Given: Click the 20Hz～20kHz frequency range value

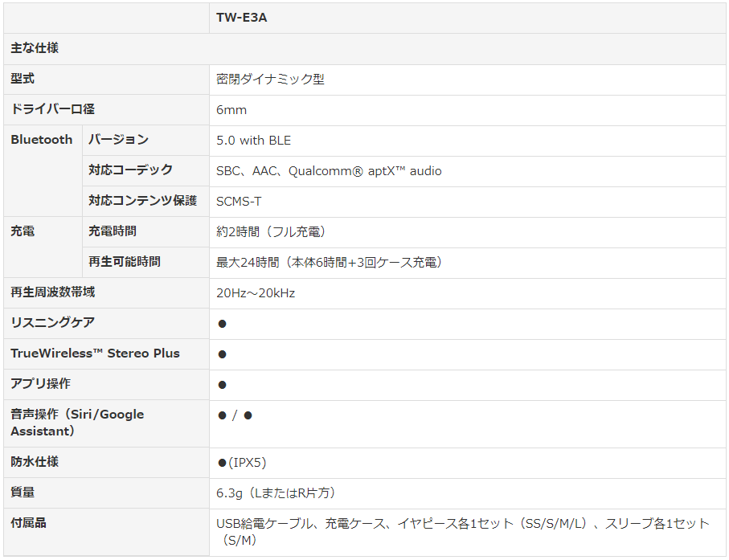Looking at the screenshot, I should pyautogui.click(x=256, y=293).
